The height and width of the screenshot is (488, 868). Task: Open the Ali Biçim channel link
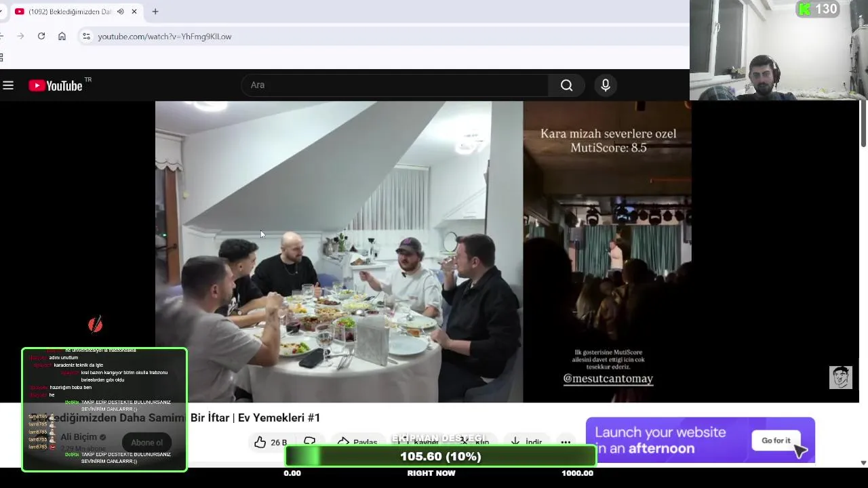(x=79, y=436)
